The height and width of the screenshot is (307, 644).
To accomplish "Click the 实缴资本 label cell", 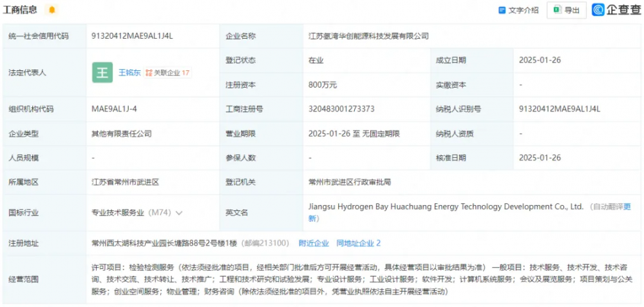I will click(x=471, y=85).
